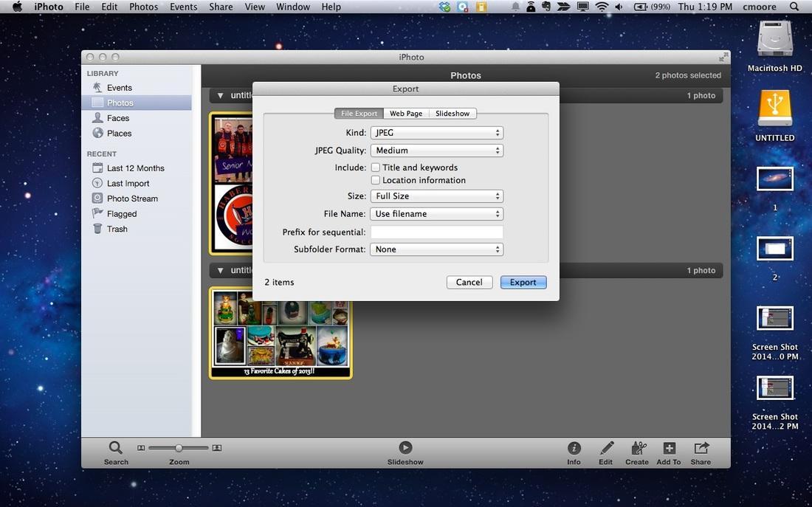This screenshot has height=507, width=812.
Task: Click the Create icon in toolbar
Action: pyautogui.click(x=636, y=448)
